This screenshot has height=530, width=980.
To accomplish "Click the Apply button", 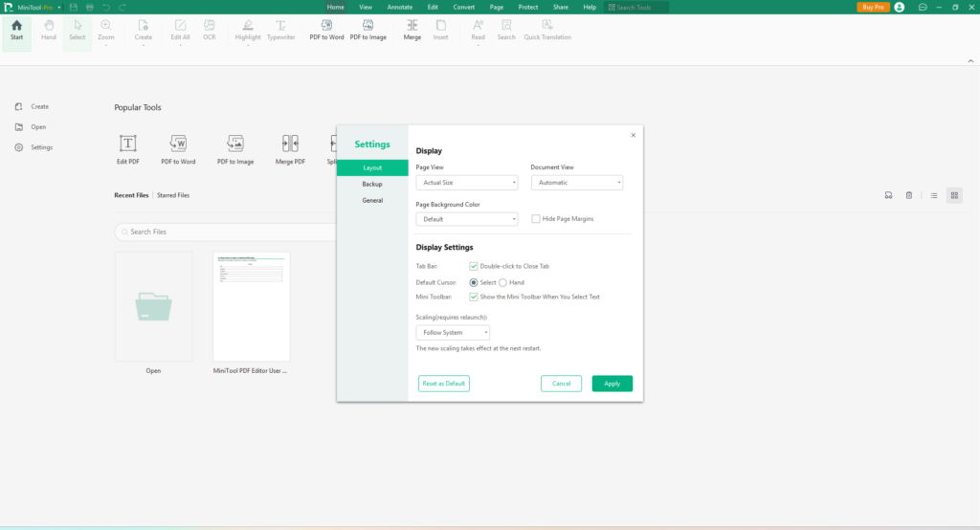I will tap(612, 384).
